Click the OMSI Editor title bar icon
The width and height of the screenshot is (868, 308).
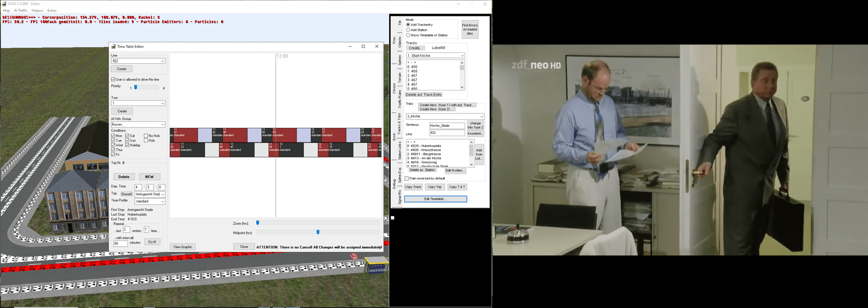pyautogui.click(x=4, y=4)
